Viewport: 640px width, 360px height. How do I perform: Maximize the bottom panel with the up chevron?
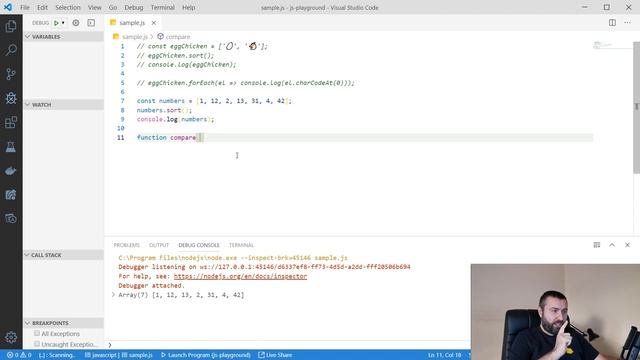(612, 245)
